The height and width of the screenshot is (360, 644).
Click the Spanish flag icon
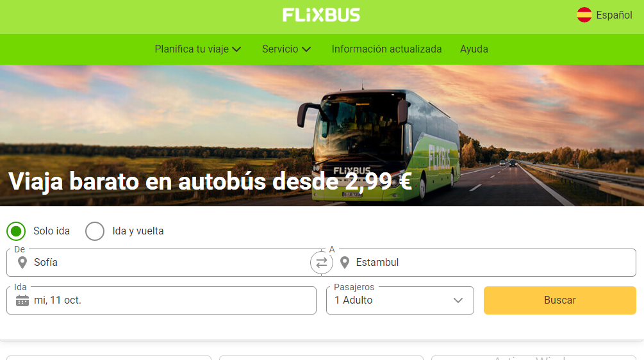[584, 15]
